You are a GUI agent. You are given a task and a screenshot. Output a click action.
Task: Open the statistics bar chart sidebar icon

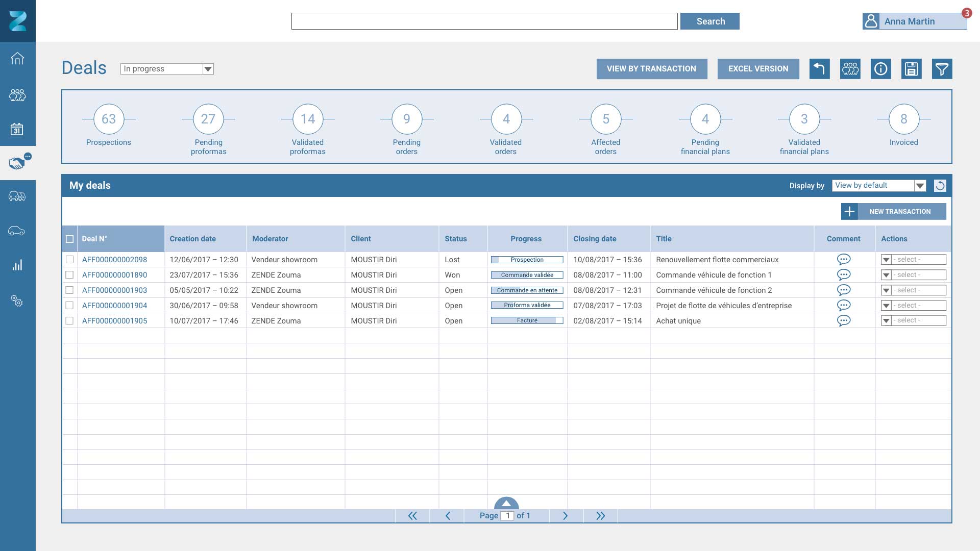click(17, 265)
